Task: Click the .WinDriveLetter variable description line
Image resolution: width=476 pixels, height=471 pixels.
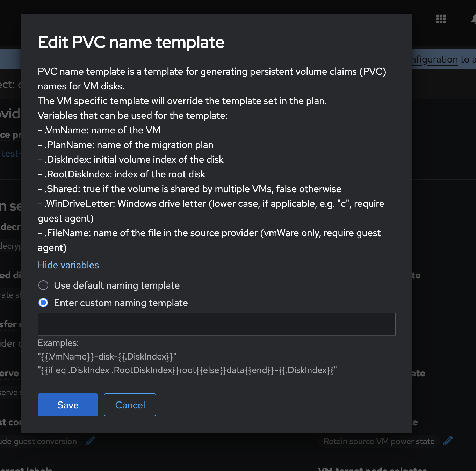Action: 211,204
